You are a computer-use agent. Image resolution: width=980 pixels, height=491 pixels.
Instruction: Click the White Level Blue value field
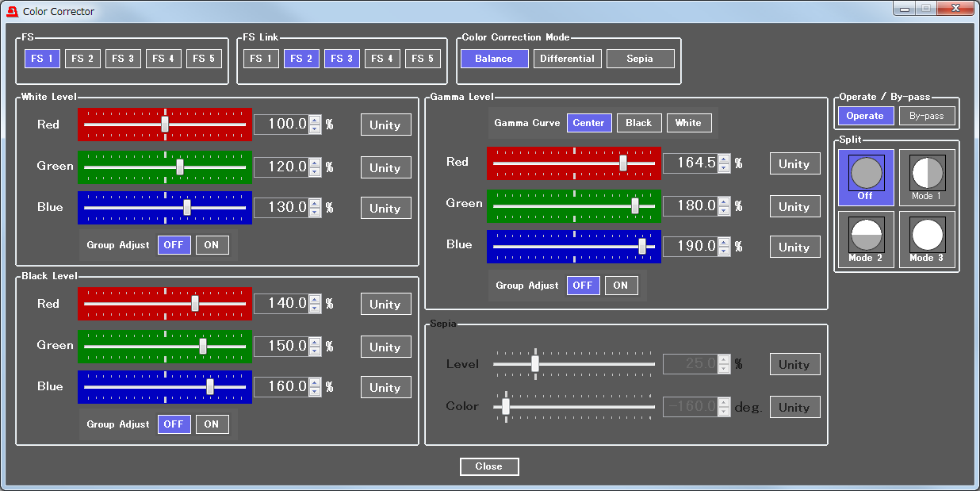click(x=281, y=207)
